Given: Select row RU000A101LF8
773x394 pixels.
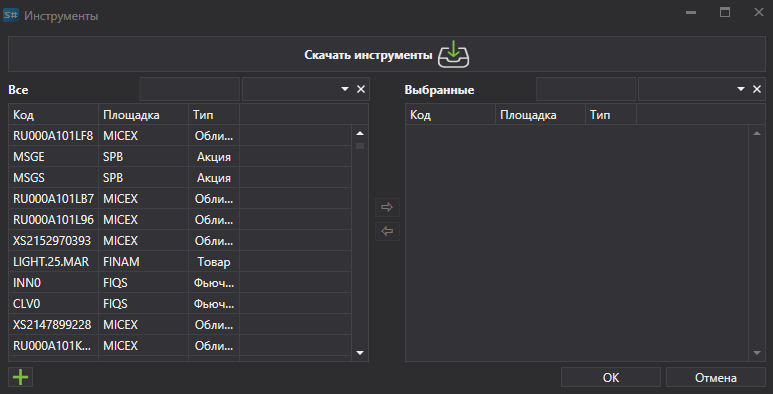Looking at the screenshot, I should point(180,136).
